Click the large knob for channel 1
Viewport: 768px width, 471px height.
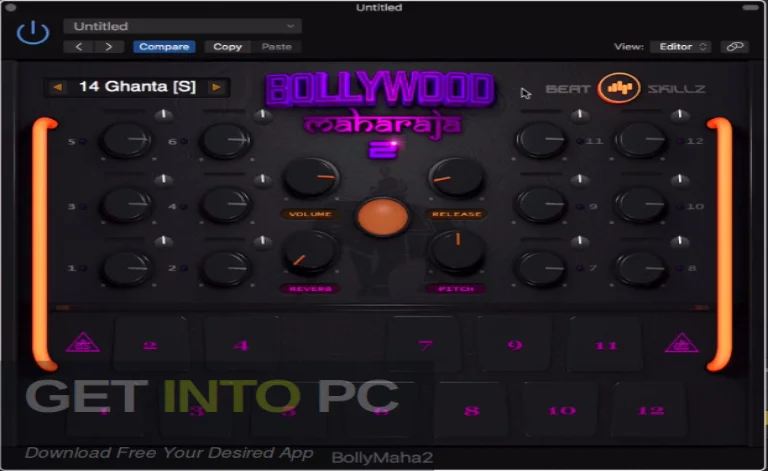(x=126, y=268)
